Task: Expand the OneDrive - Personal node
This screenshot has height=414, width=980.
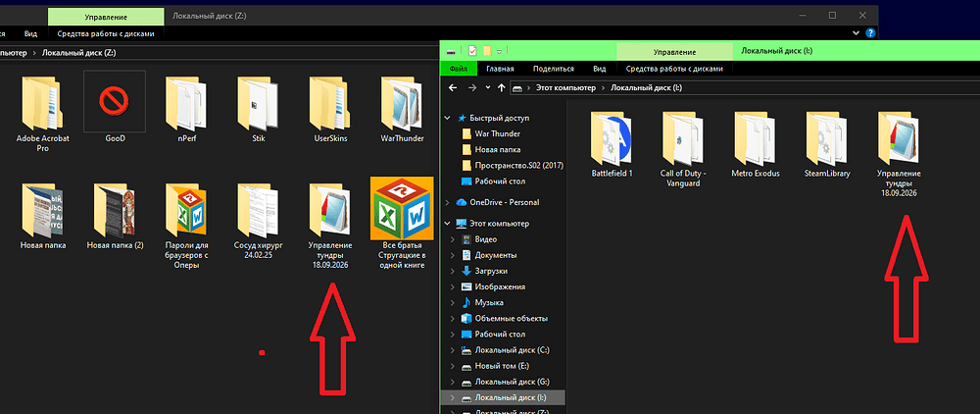Action: point(446,203)
